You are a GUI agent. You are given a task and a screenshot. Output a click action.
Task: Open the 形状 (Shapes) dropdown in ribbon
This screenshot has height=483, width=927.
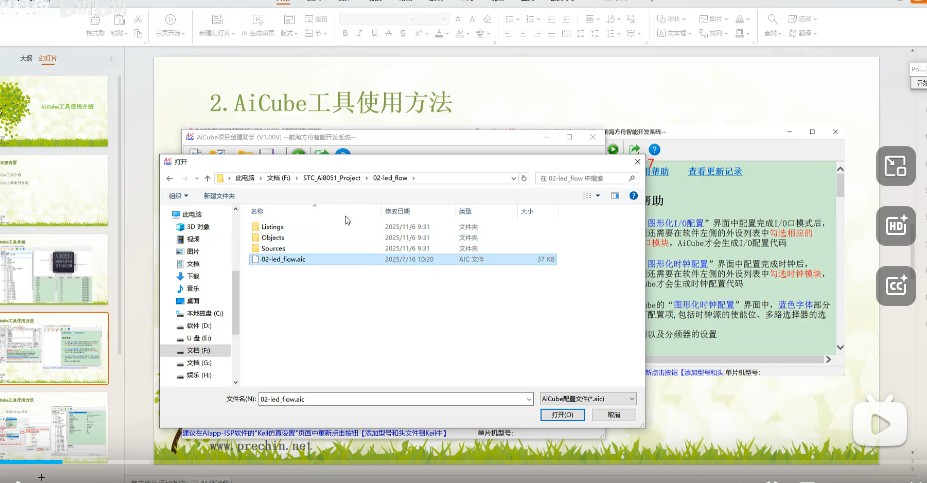[x=672, y=20]
